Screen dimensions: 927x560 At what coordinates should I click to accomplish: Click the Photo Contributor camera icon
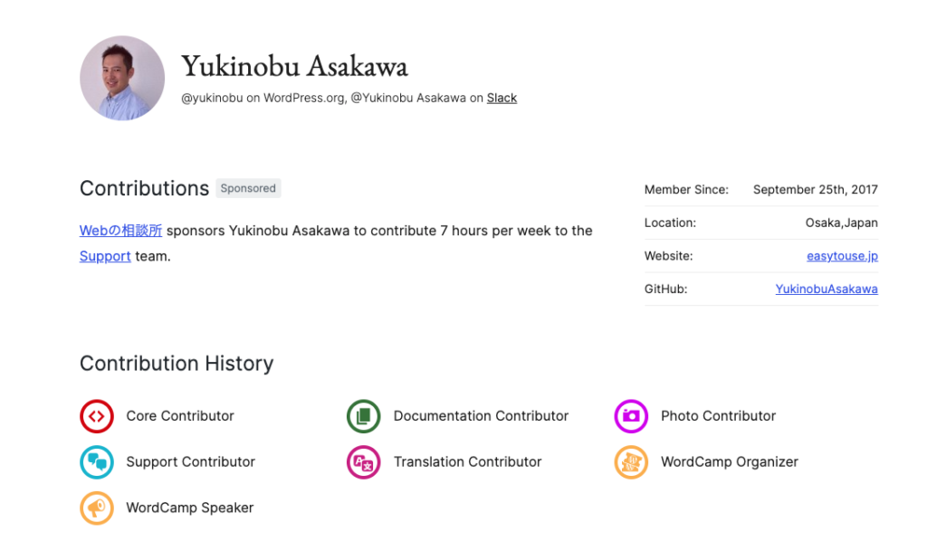pos(631,416)
